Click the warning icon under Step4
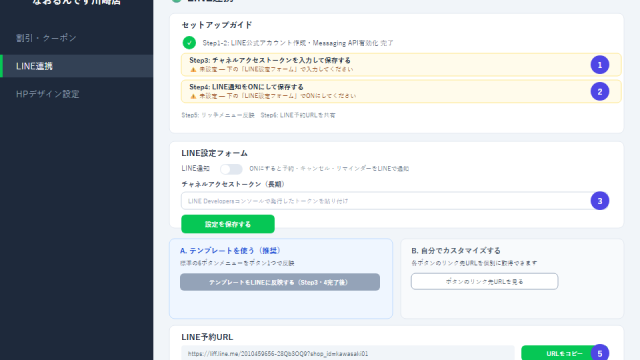The image size is (640, 360). click(x=193, y=96)
